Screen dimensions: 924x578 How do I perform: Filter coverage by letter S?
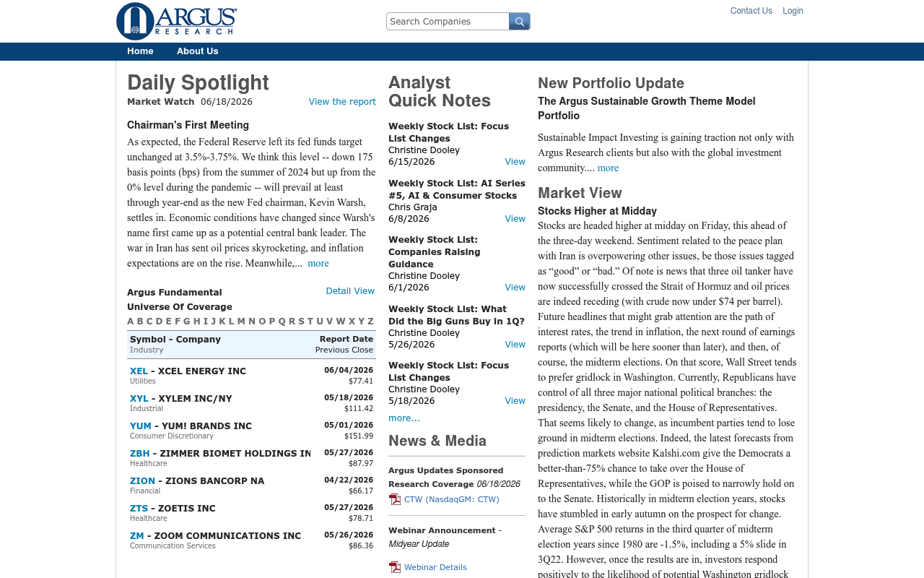click(x=301, y=322)
